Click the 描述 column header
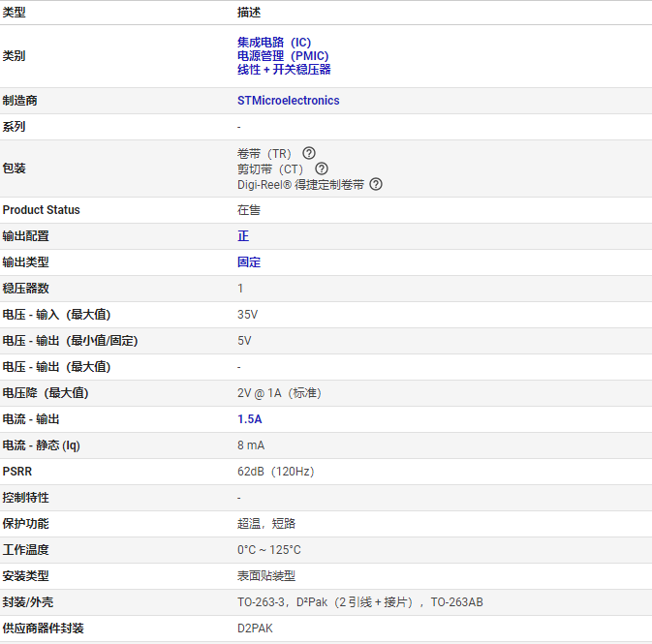Screen dimensions: 652x644 249,13
